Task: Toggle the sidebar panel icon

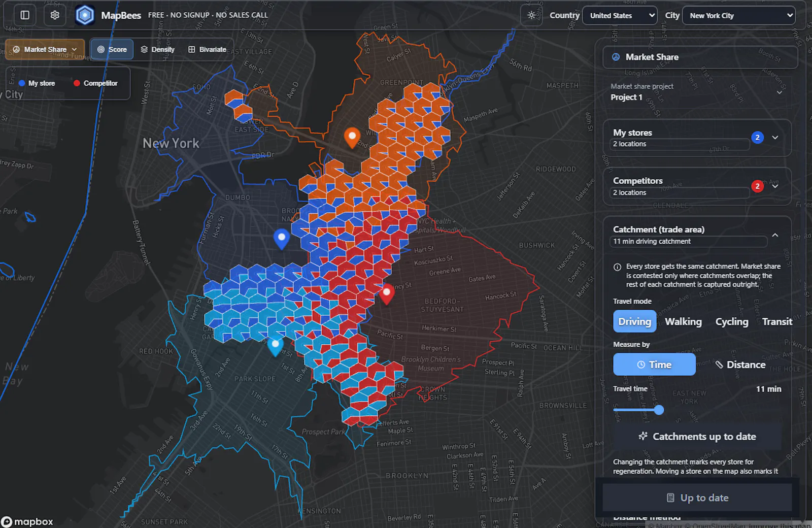Action: pos(25,15)
